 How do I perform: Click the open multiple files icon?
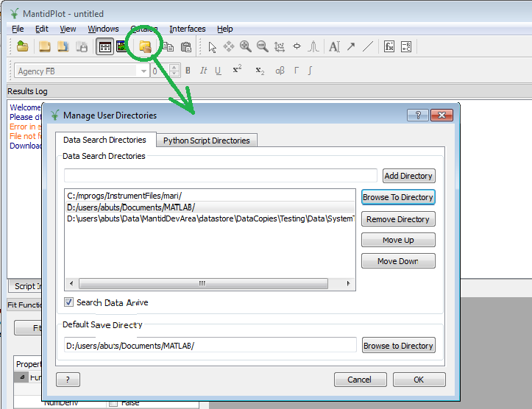pyautogui.click(x=63, y=46)
